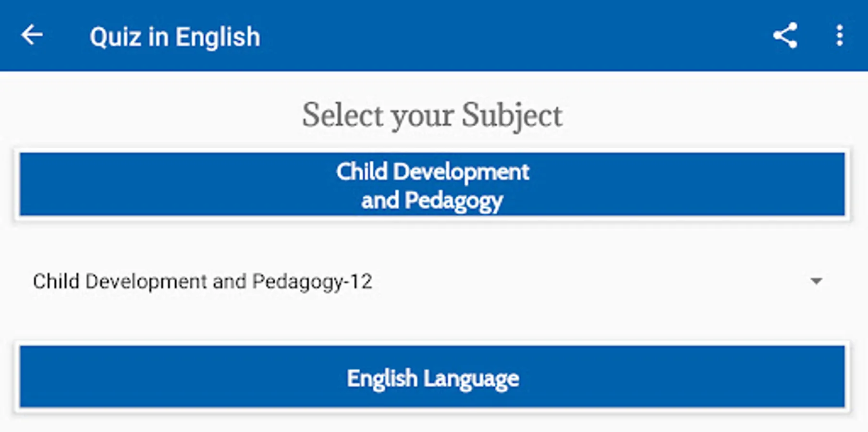
Task: Click the Pedagogy-12 spinner text
Action: (x=203, y=281)
